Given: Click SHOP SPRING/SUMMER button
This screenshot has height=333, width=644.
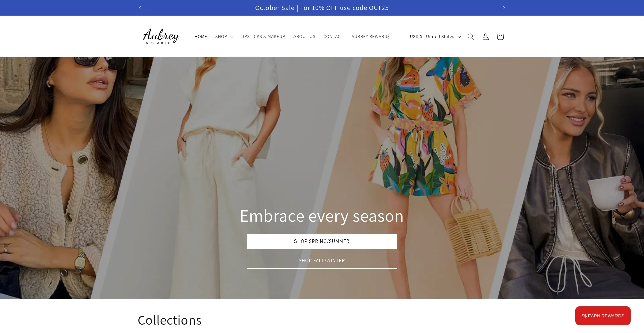Looking at the screenshot, I should coord(322,241).
